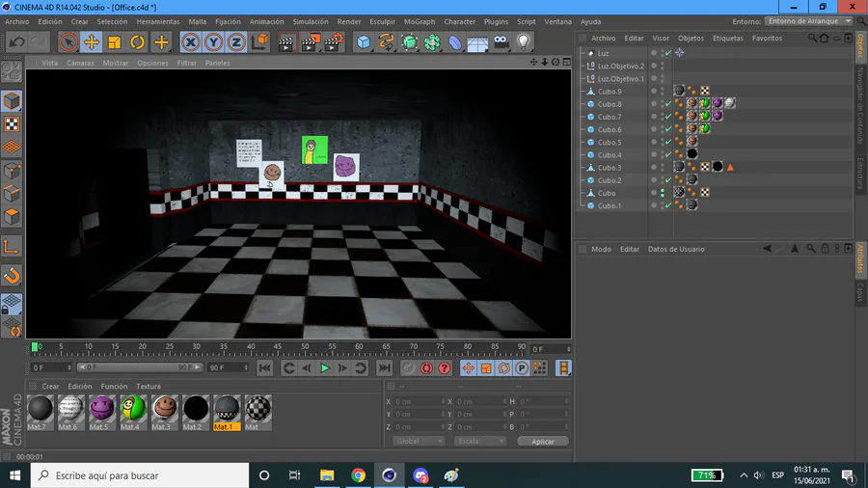Open the deformer objects icon
868x488 pixels.
point(454,42)
